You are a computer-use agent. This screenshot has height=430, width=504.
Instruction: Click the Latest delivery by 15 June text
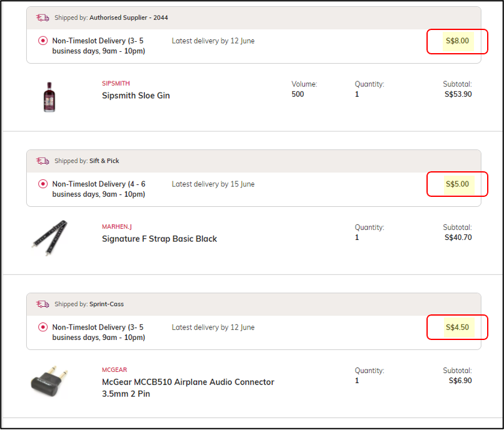coord(213,184)
